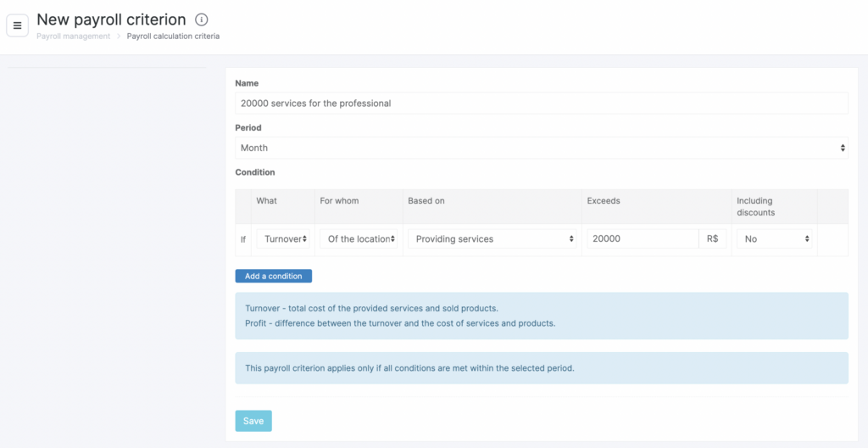Open the Turnover dropdown under What
The height and width of the screenshot is (448, 868).
(285, 239)
